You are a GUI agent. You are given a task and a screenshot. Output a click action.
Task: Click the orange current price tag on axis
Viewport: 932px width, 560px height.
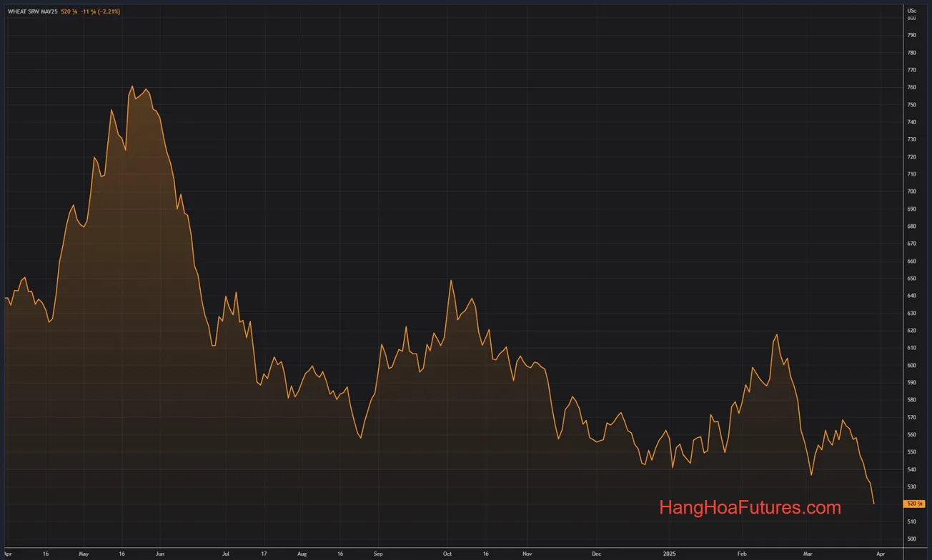[x=915, y=504]
